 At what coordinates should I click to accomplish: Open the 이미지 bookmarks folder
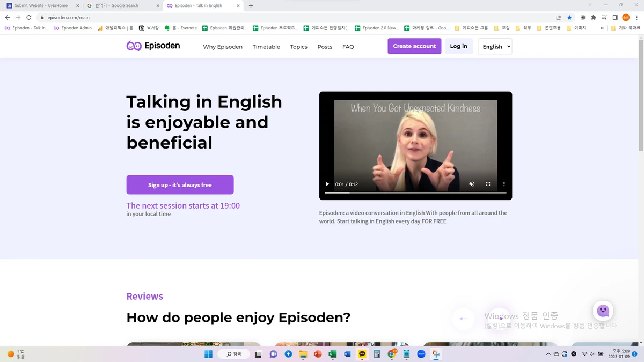point(576,28)
